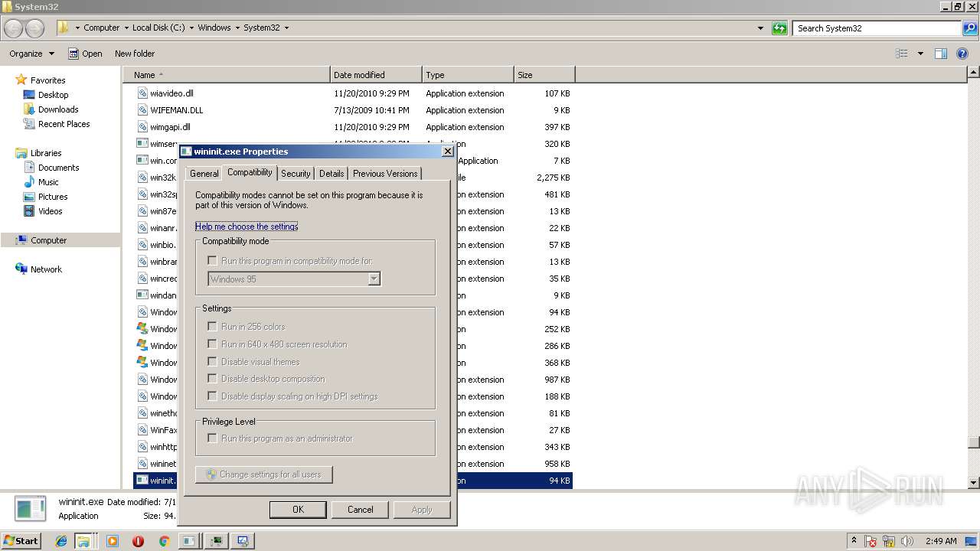Switch to the Details tab
The image size is (980, 551).
pyautogui.click(x=332, y=174)
